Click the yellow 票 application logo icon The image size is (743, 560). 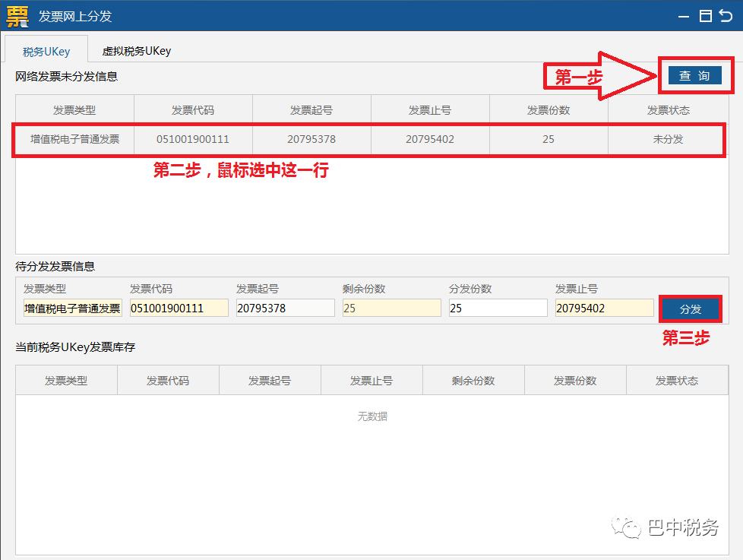(17, 16)
